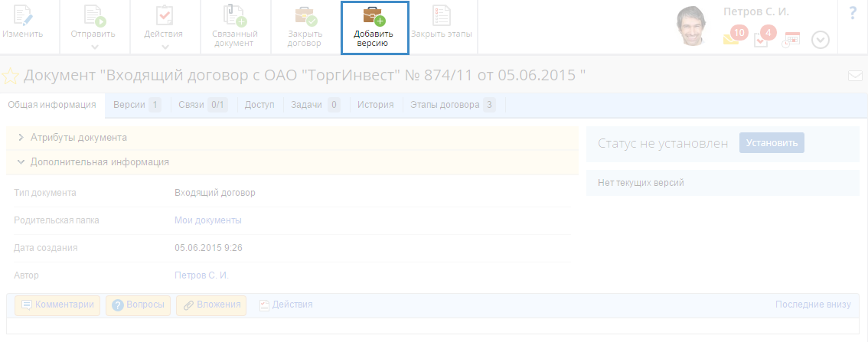Open messages envelope with 10 badge
This screenshot has width=868, height=342.
(x=735, y=37)
